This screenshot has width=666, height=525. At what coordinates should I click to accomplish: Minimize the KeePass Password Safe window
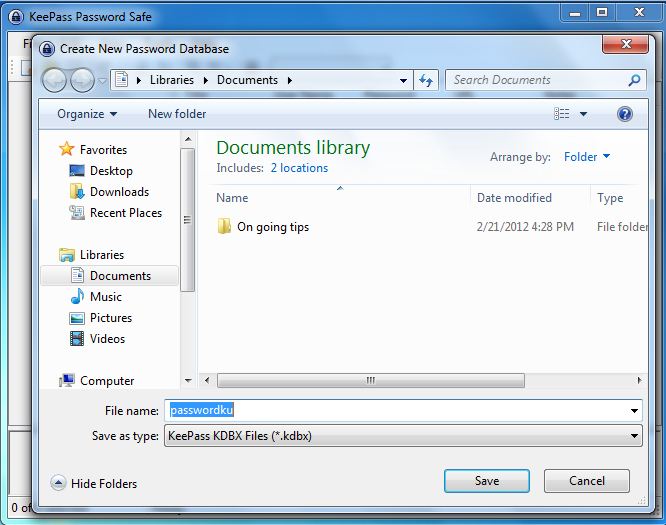(575, 13)
